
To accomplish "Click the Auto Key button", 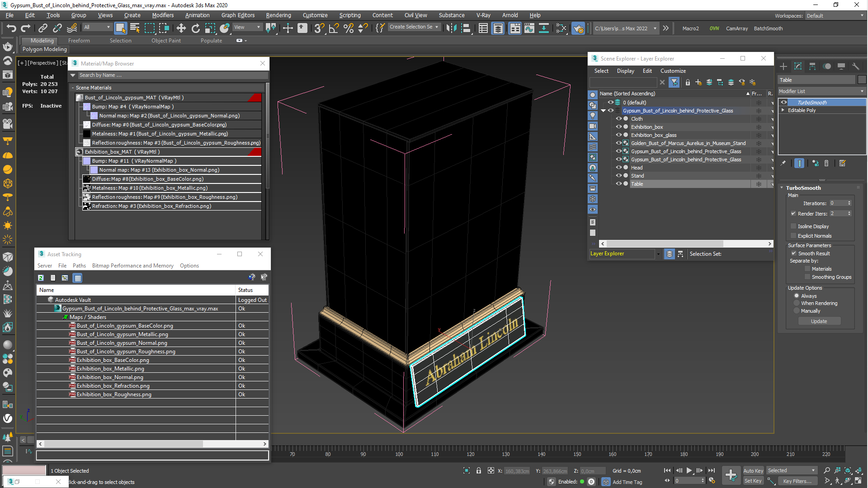I will tap(753, 471).
